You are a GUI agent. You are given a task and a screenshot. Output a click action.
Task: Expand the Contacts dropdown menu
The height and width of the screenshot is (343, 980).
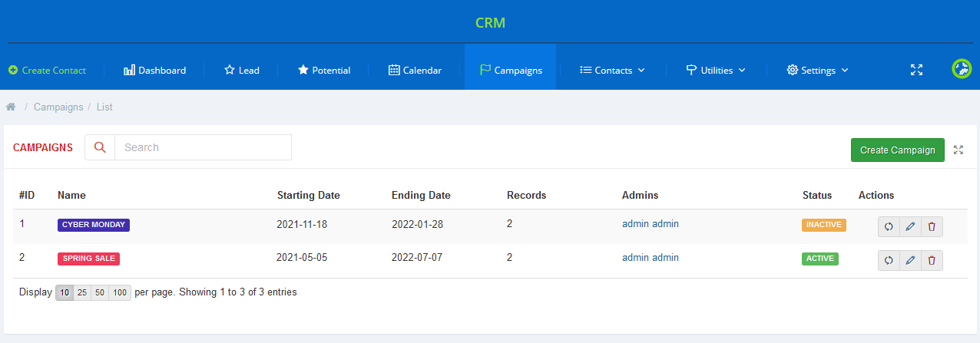point(612,70)
